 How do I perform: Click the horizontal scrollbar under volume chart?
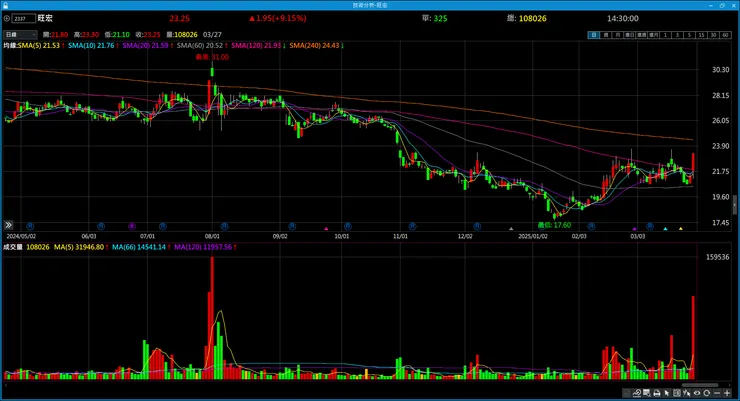[x=700, y=385]
